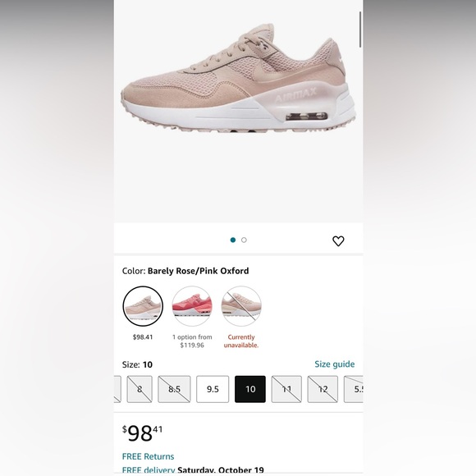Screen dimensions: 476x476
Task: Click the vertical scrollbar at right edge
Action: point(360,30)
